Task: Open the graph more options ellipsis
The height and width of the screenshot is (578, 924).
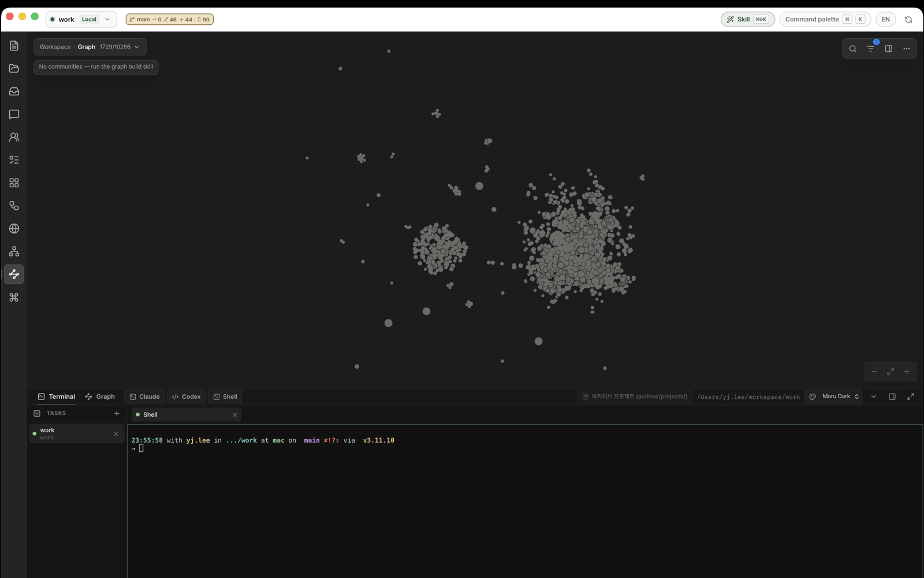Action: pos(906,49)
